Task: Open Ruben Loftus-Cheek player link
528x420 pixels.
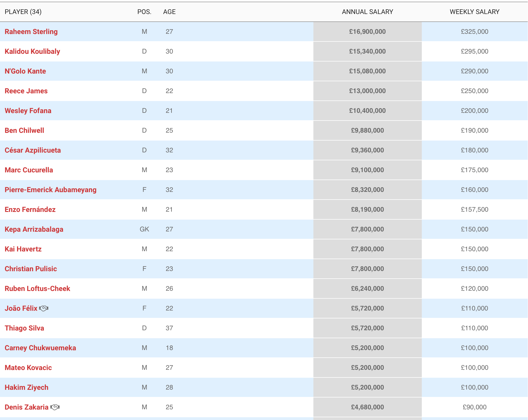Action: tap(37, 289)
